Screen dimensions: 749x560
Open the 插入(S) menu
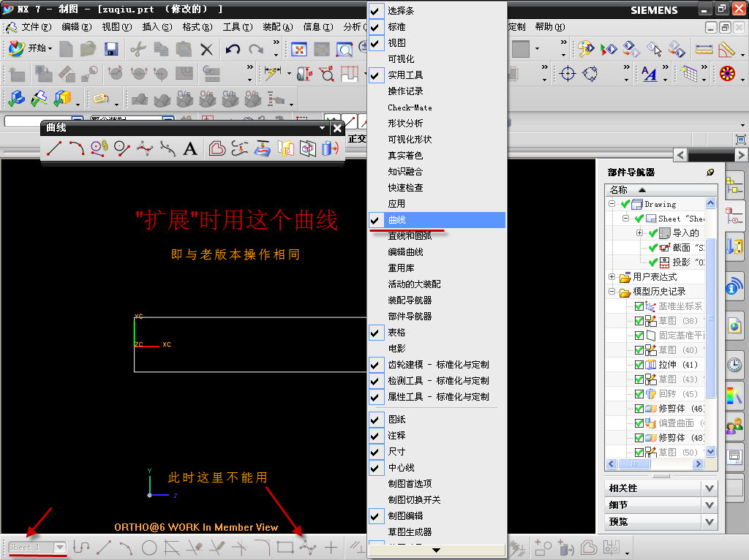coord(157,27)
